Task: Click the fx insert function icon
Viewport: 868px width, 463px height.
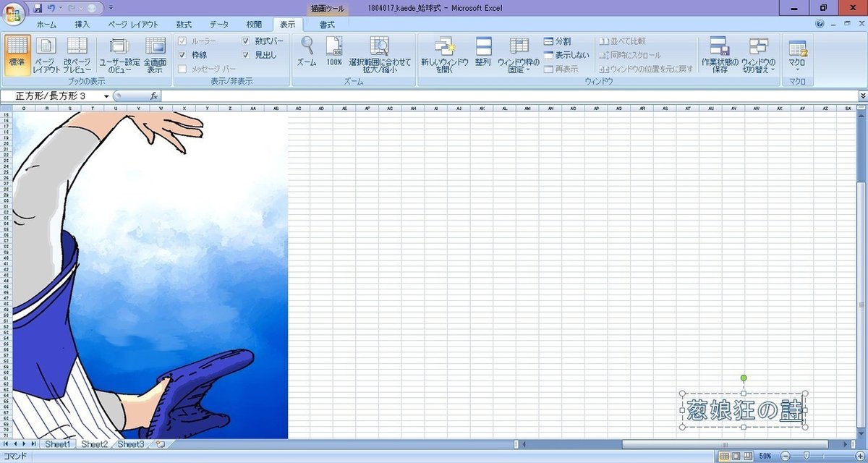Action: tap(153, 96)
